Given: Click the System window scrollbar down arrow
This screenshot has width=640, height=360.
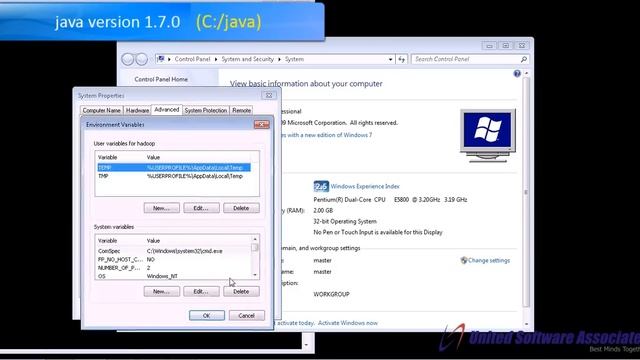Looking at the screenshot, I should (x=526, y=324).
